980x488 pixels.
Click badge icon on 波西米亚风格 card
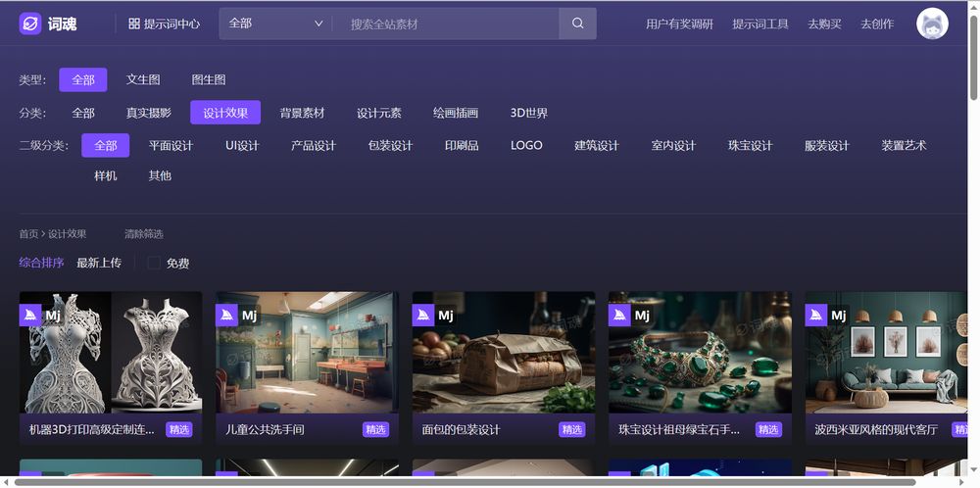click(x=815, y=315)
